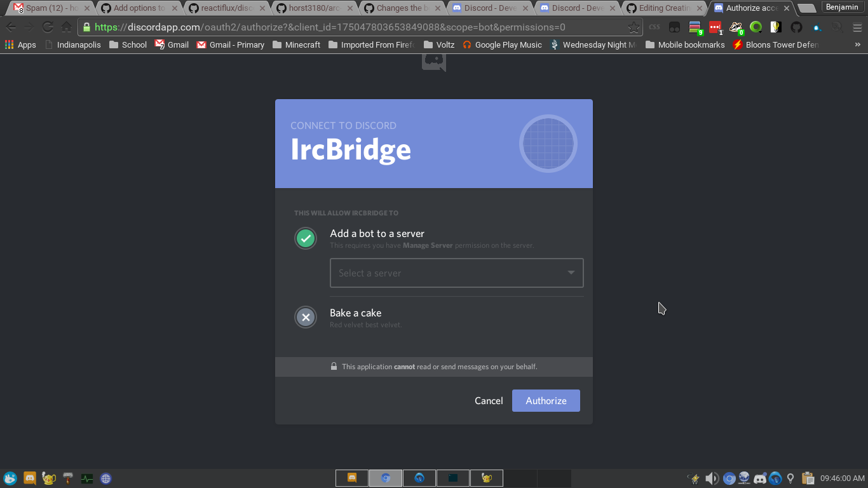Open the Discord app from the taskbar
The width and height of the screenshot is (868, 488).
[30, 478]
